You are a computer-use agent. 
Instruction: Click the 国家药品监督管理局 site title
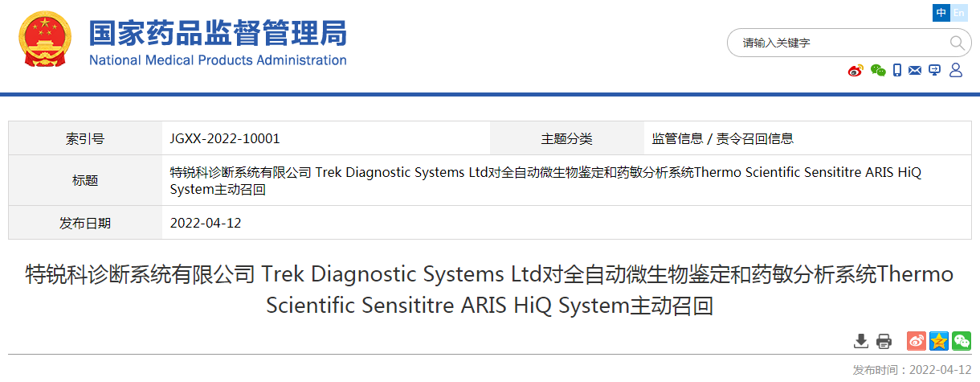[x=218, y=34]
